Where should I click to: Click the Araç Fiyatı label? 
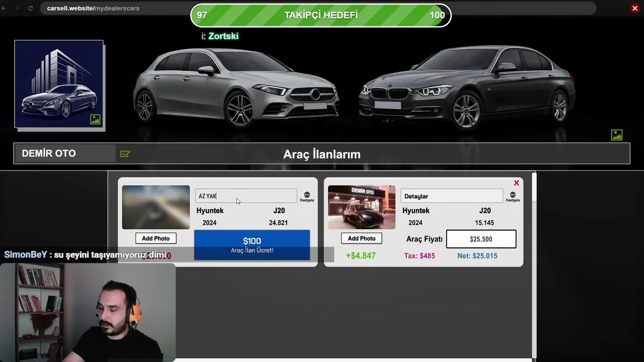(x=424, y=239)
